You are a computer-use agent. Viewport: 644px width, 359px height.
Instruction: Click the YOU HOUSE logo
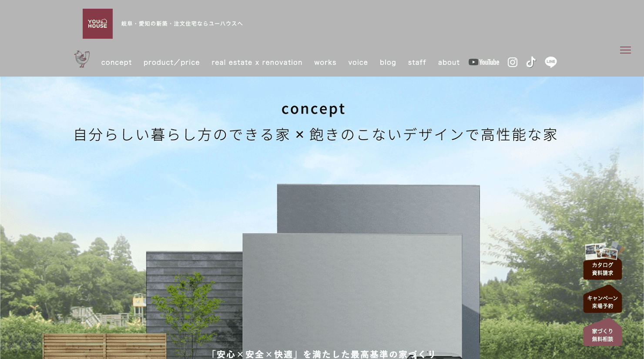(x=97, y=23)
